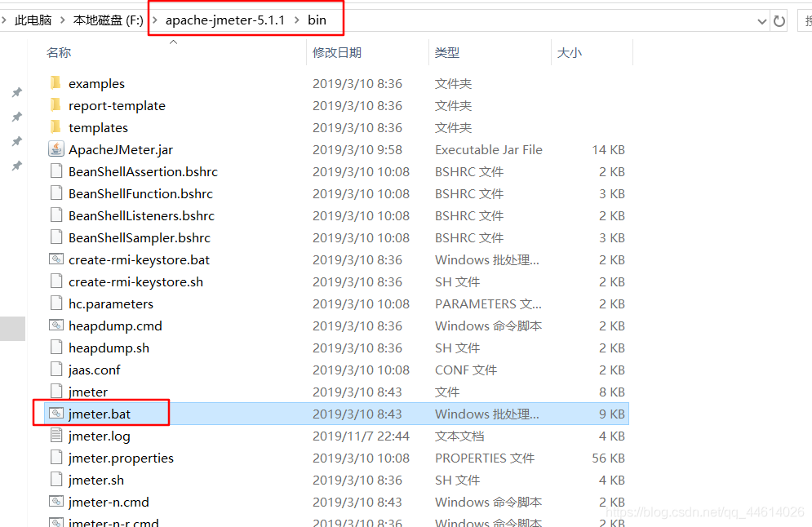The image size is (812, 527).
Task: Select the extensionless file named jmeter
Action: pyautogui.click(x=88, y=392)
